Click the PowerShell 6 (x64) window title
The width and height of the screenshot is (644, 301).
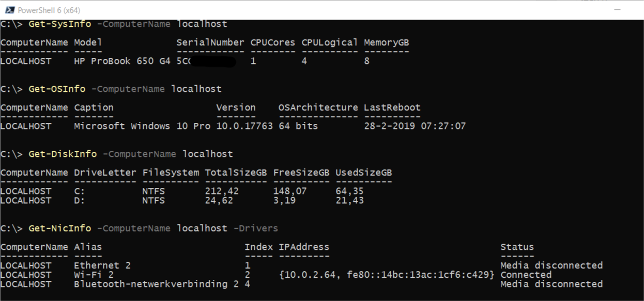tap(49, 10)
